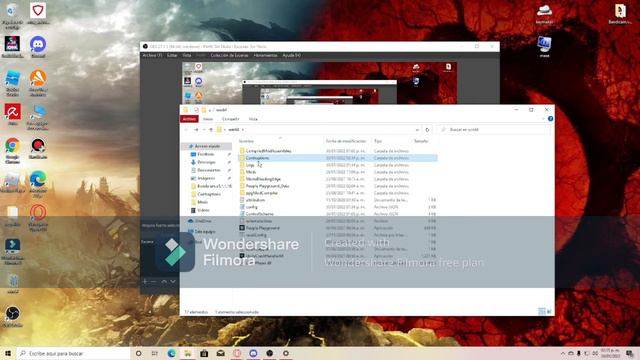Image resolution: width=640 pixels, height=360 pixels.
Task: Open the taskbar clock and date
Action: 610,353
